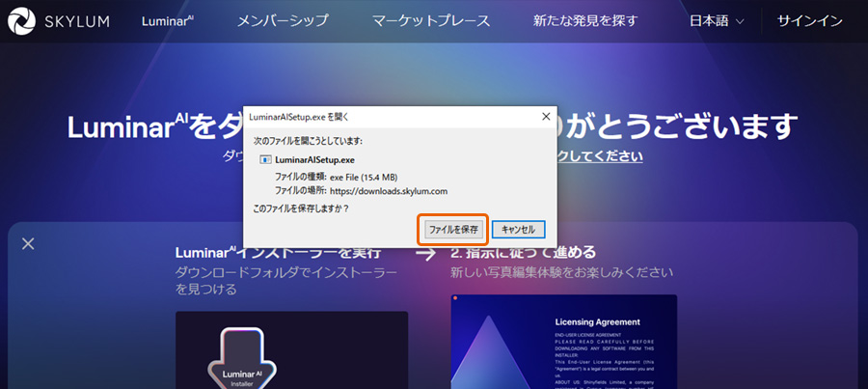This screenshot has width=868, height=389.
Task: Expand the 日本語 language dropdown
Action: tap(717, 21)
